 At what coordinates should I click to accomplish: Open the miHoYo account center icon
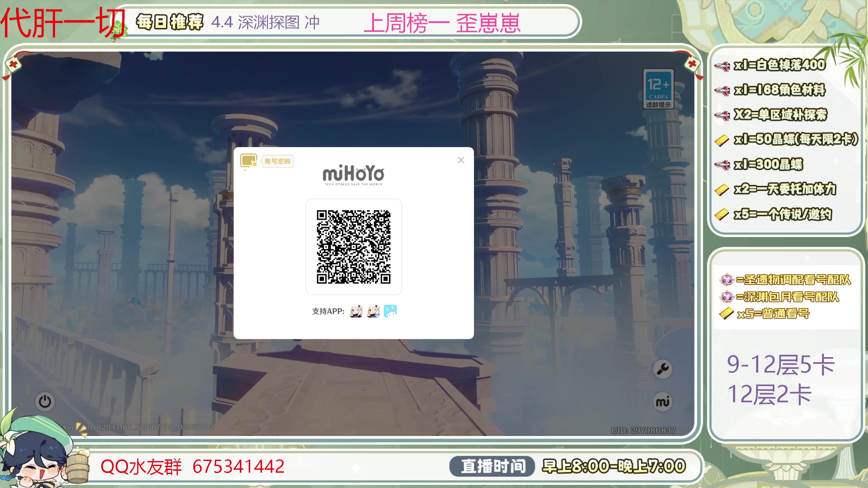click(663, 402)
